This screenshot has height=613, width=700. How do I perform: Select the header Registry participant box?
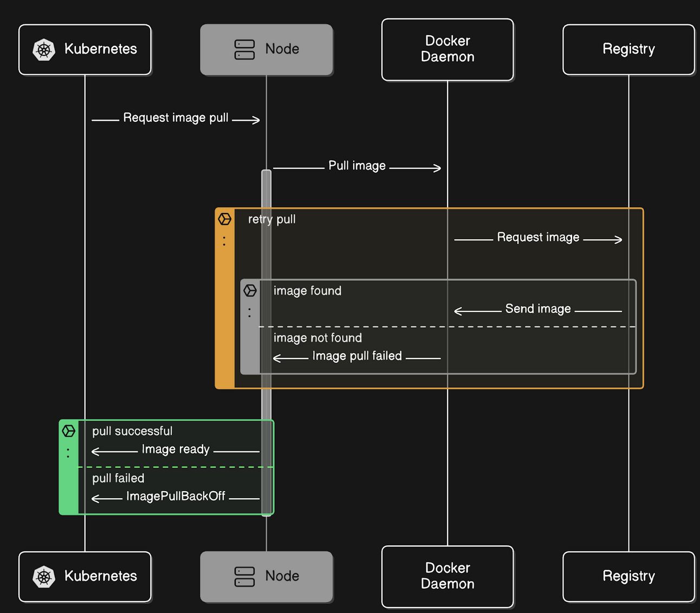pyautogui.click(x=628, y=49)
